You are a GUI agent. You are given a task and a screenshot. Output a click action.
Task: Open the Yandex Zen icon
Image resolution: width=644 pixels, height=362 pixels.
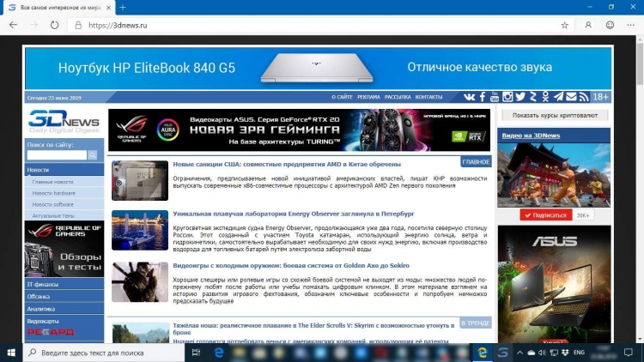point(533,97)
